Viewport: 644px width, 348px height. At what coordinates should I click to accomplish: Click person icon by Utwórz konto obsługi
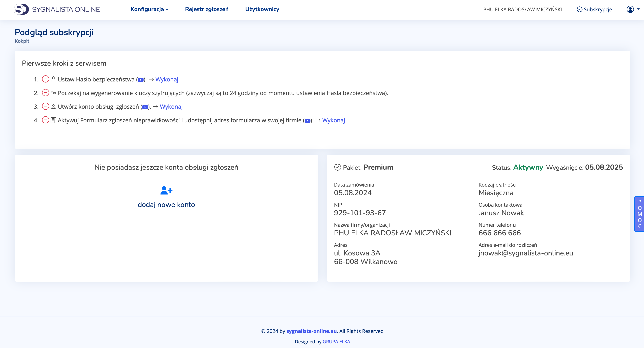coord(53,107)
